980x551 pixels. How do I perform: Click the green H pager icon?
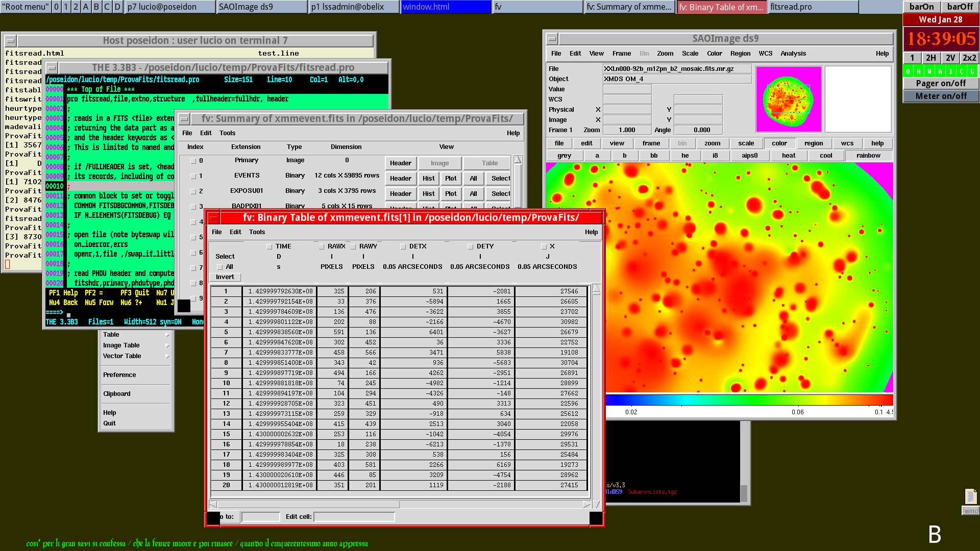919,71
